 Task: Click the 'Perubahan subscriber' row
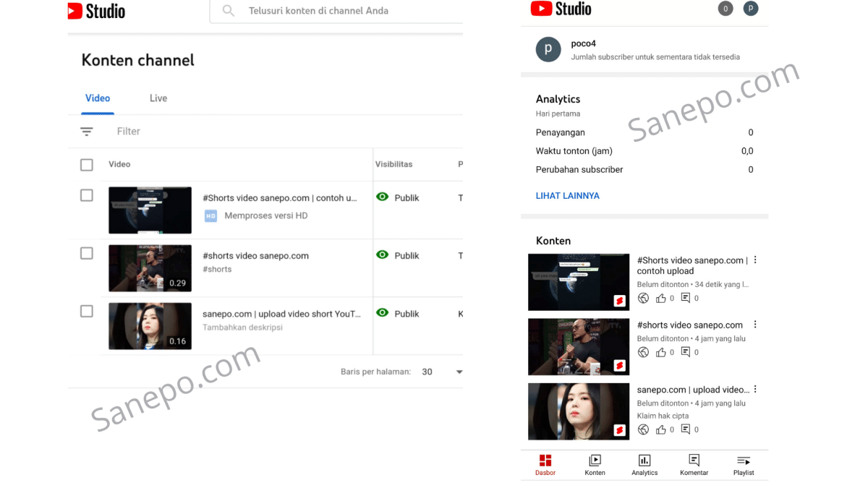(x=644, y=169)
